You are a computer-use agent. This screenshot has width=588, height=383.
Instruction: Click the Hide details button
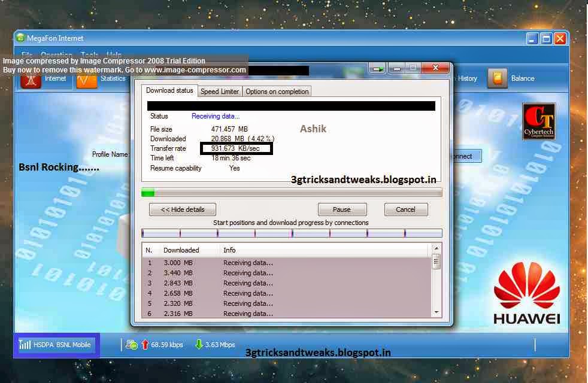pos(183,209)
